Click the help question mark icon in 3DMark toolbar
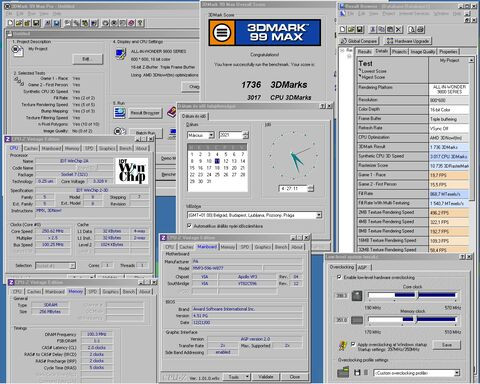The image size is (480, 384). pyautogui.click(x=140, y=23)
